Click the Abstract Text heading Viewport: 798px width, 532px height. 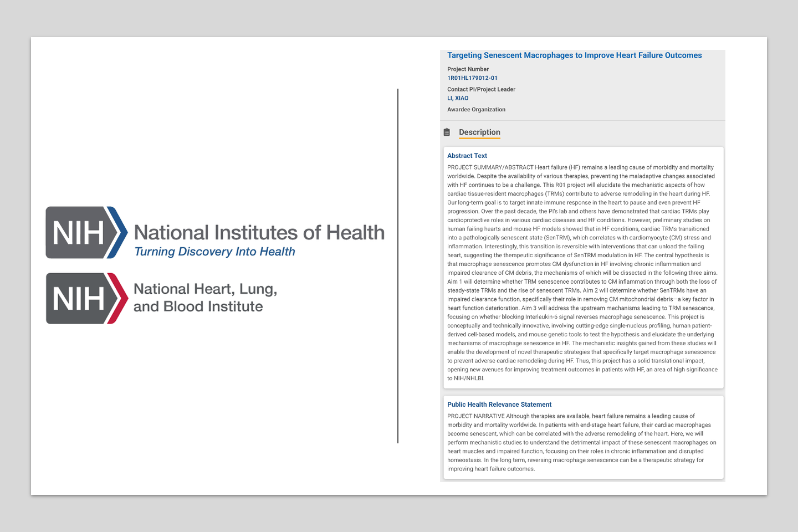click(467, 156)
